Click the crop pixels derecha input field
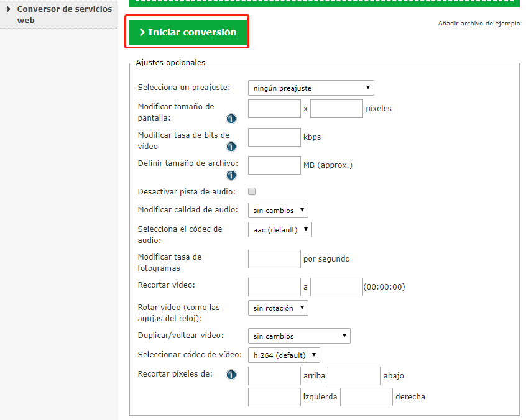This screenshot has width=526, height=420. [x=366, y=397]
